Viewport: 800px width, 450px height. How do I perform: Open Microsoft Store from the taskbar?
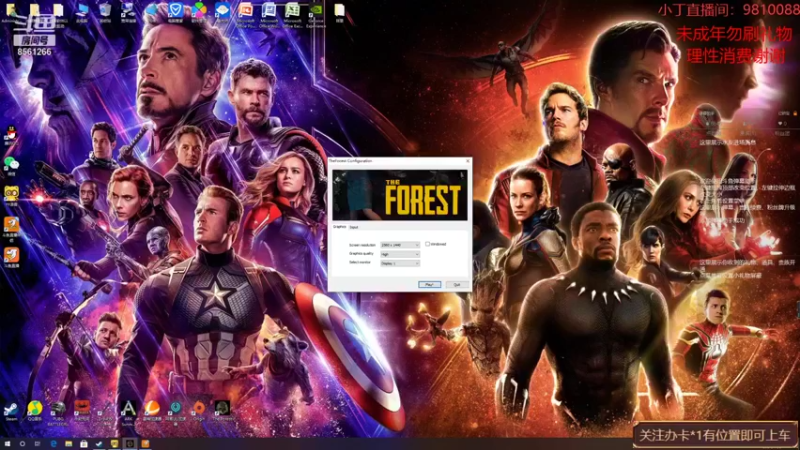[84, 444]
